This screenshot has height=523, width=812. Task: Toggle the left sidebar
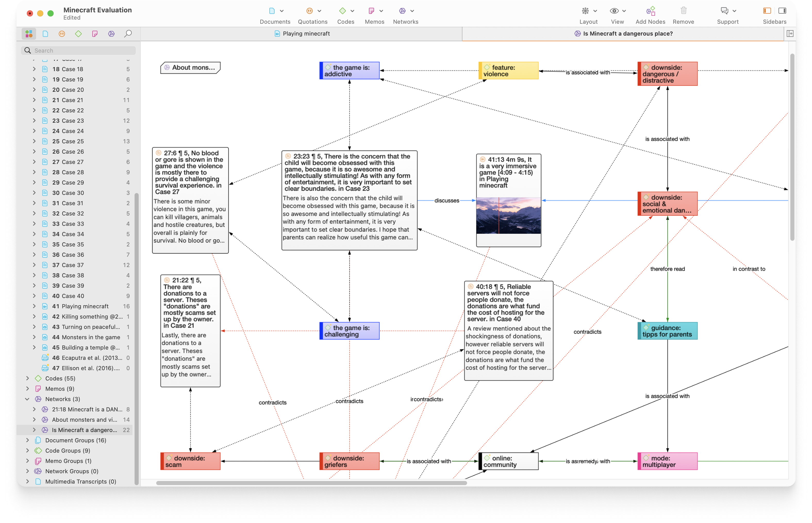point(766,11)
